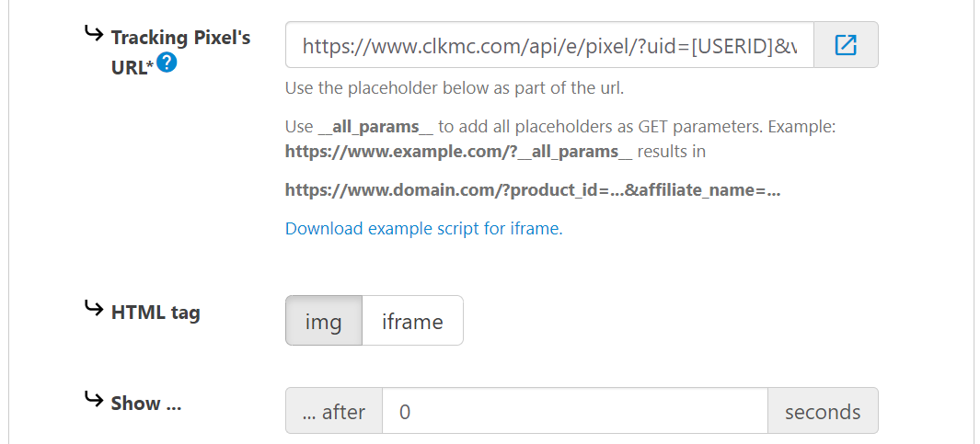Viewport: 980px width, 444px height.
Task: Focus the Tracking Pixel's URL text field
Action: coord(549,45)
